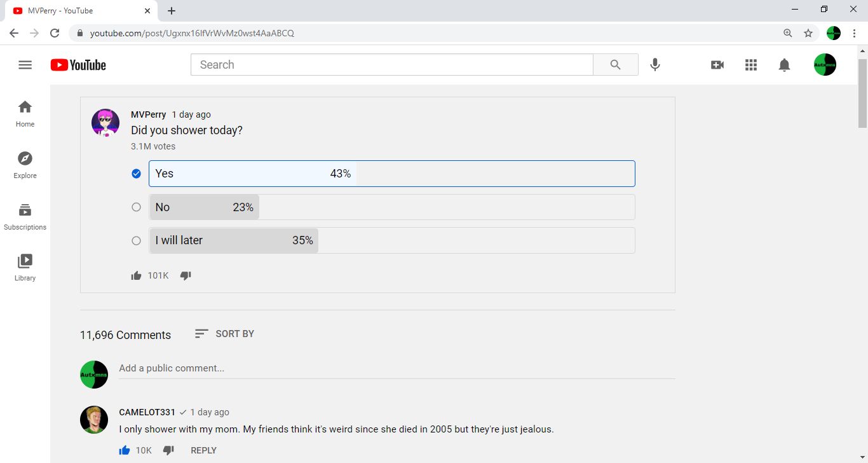Dislike the poll post with thumbs down
Image resolution: width=868 pixels, height=463 pixels.
(186, 275)
